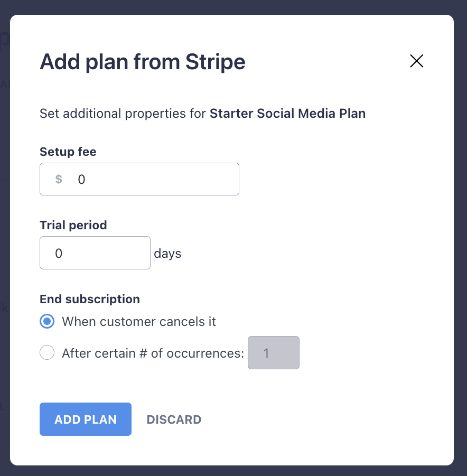This screenshot has height=476, width=467.
Task: Click the Setup fee label
Action: [68, 152]
